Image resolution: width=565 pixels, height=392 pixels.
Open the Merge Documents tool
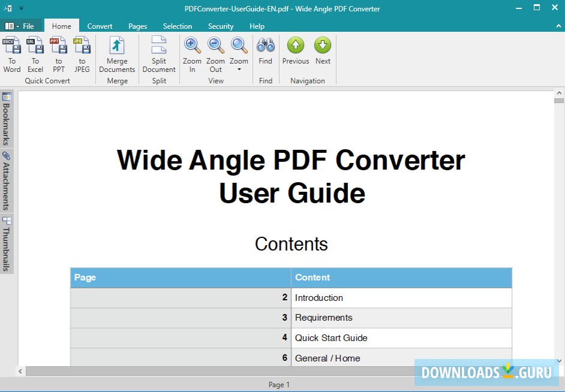[x=116, y=54]
